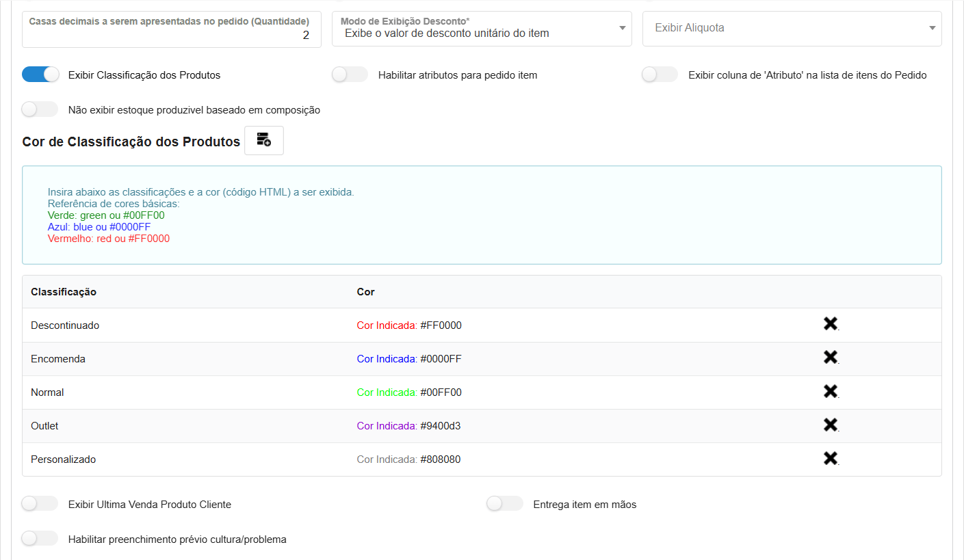This screenshot has height=560, width=964.
Task: Disable Exibir Classificação dos Produtos toggle
Action: tap(41, 75)
